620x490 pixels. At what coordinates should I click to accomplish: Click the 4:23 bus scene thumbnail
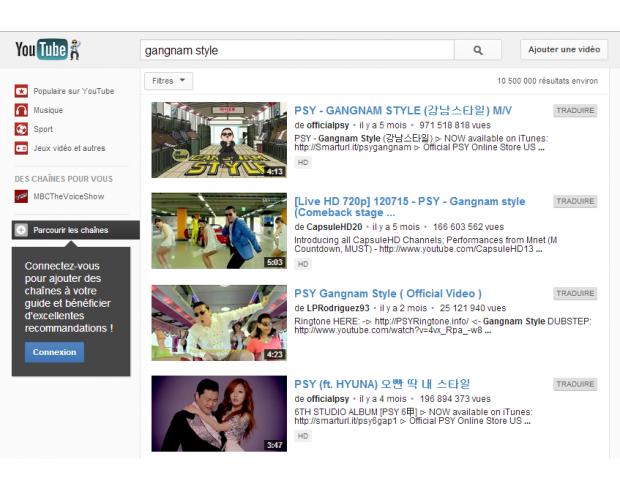point(219,323)
